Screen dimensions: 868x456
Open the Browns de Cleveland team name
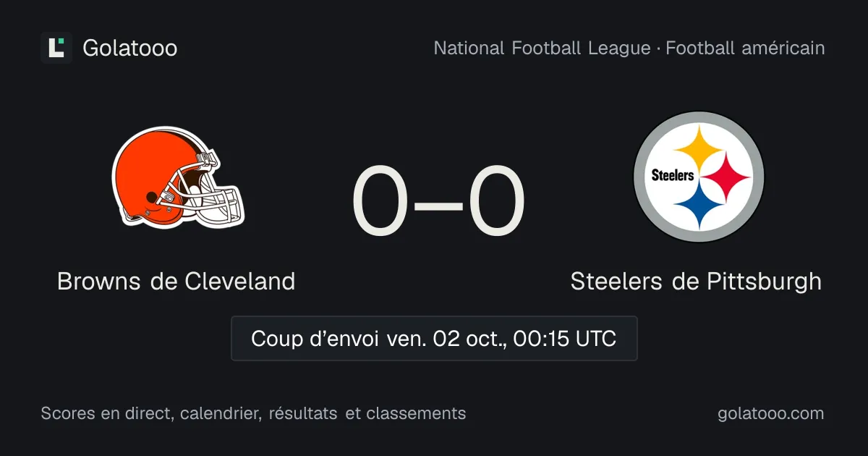[176, 281]
